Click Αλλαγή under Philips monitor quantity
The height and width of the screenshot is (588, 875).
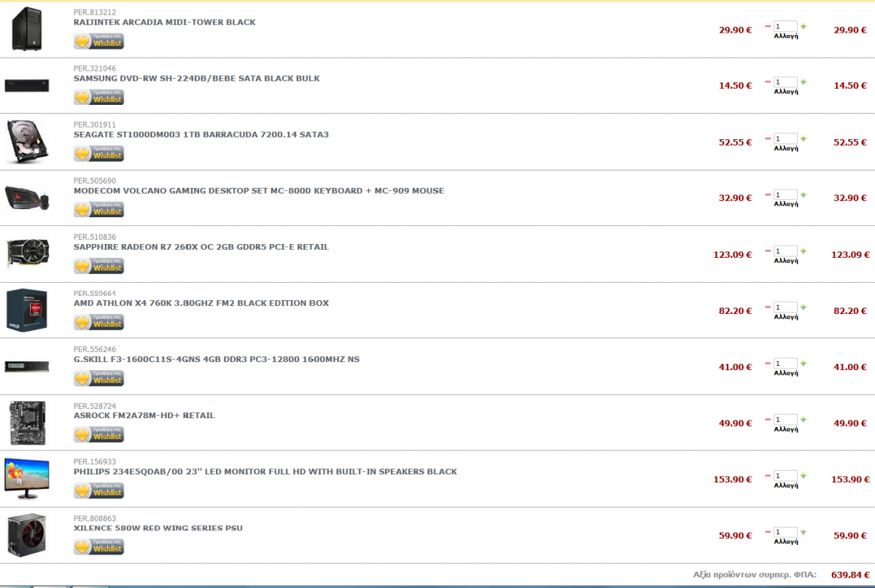(786, 485)
